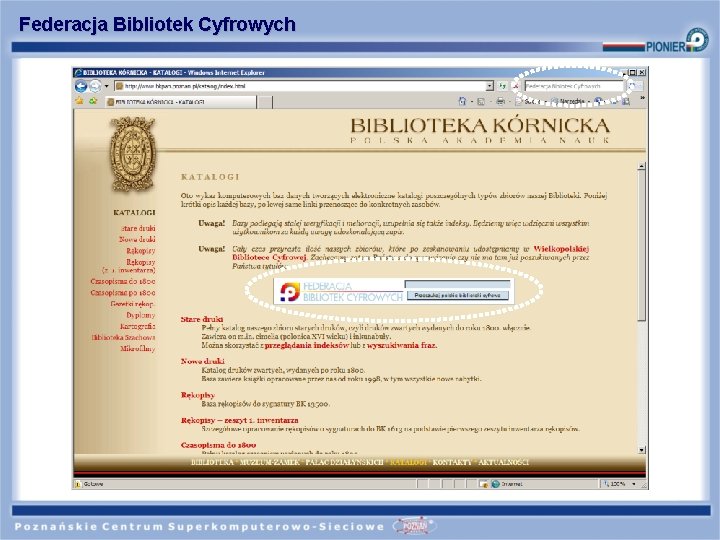Open the Czasopisma do 1800 sidebar link
The image size is (720, 540).
point(123,281)
